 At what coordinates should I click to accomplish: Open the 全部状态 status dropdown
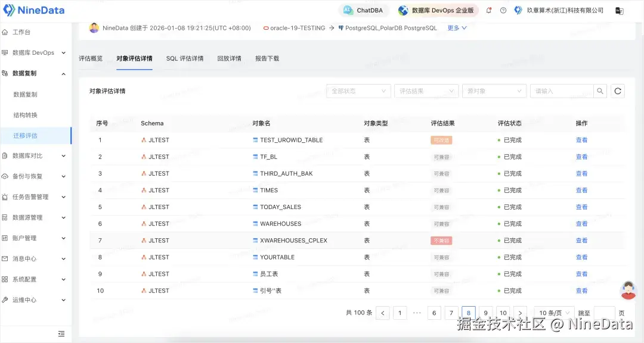point(358,91)
